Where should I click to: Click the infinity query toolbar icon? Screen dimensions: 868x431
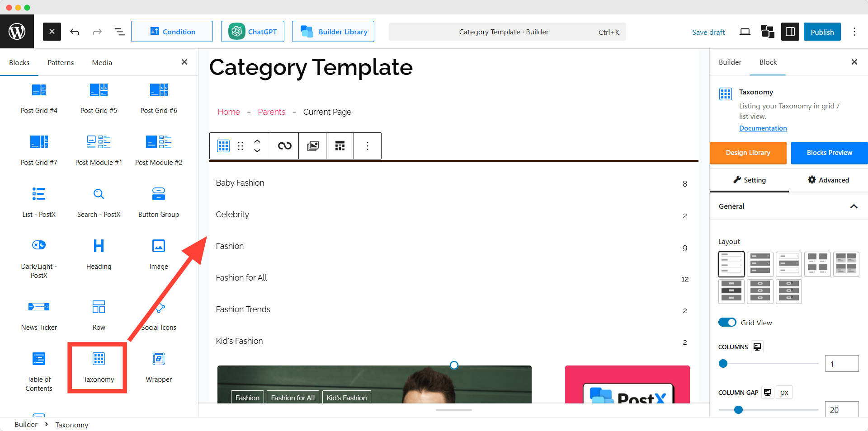point(285,146)
